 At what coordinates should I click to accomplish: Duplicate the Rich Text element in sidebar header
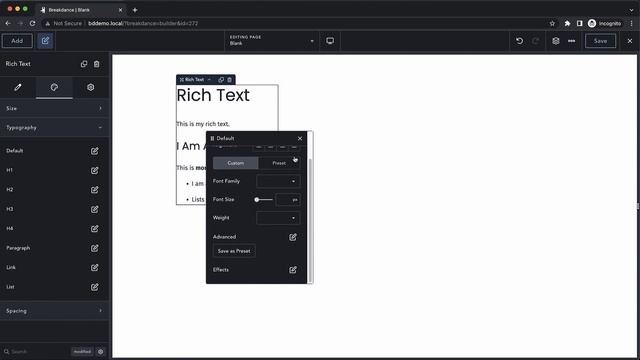(84, 64)
